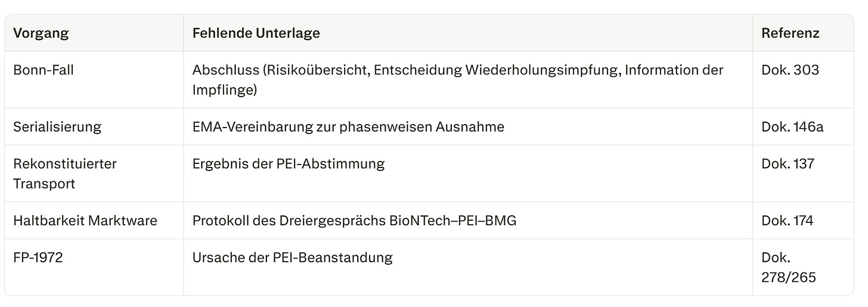Click the EMA-Vereinbarung zur phasenweisen Ausnahme text
The height and width of the screenshot is (307, 868).
click(348, 126)
